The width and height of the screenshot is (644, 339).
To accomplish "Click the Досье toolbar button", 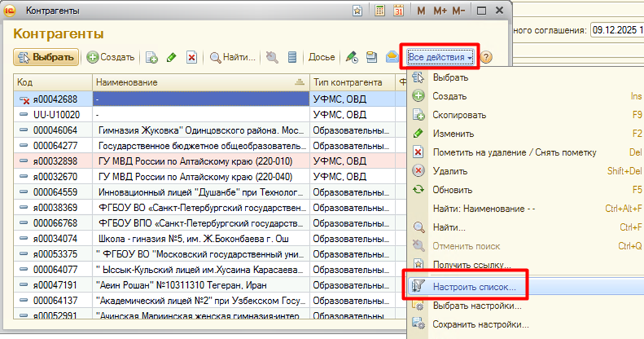I will 322,57.
